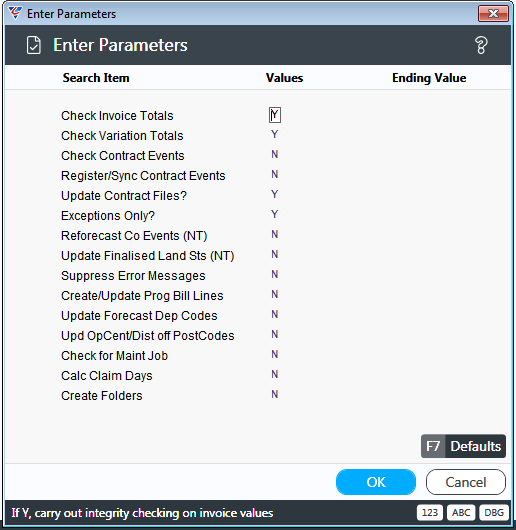
Task: Close the Enter Parameters window
Action: (x=493, y=14)
